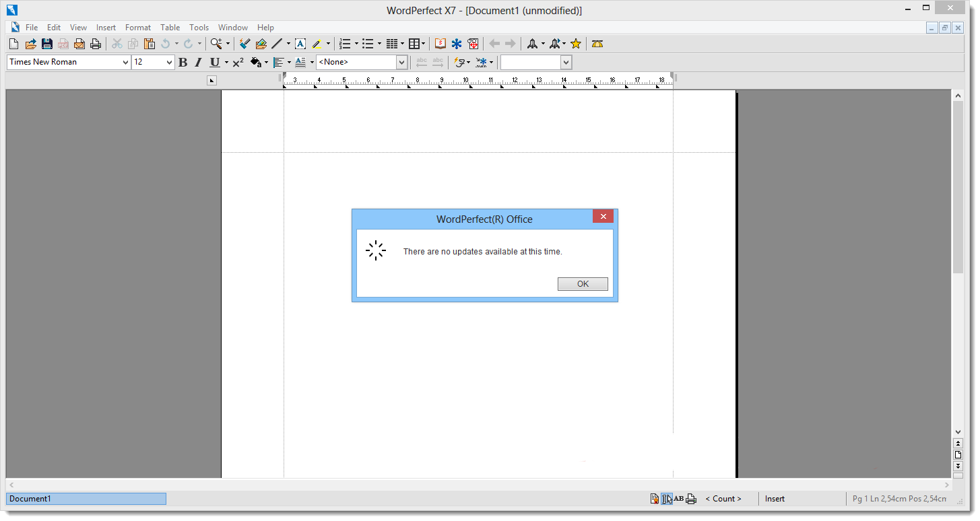980x521 pixels.
Task: Click the print icon in toolbar
Action: point(96,44)
